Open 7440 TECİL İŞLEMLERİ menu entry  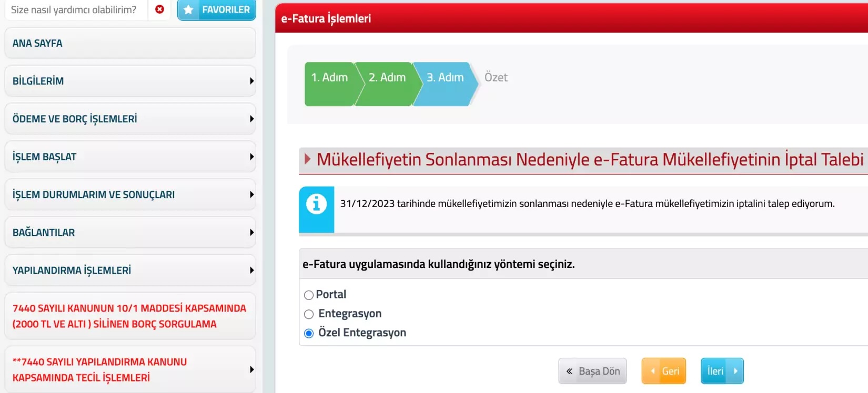tap(130, 369)
